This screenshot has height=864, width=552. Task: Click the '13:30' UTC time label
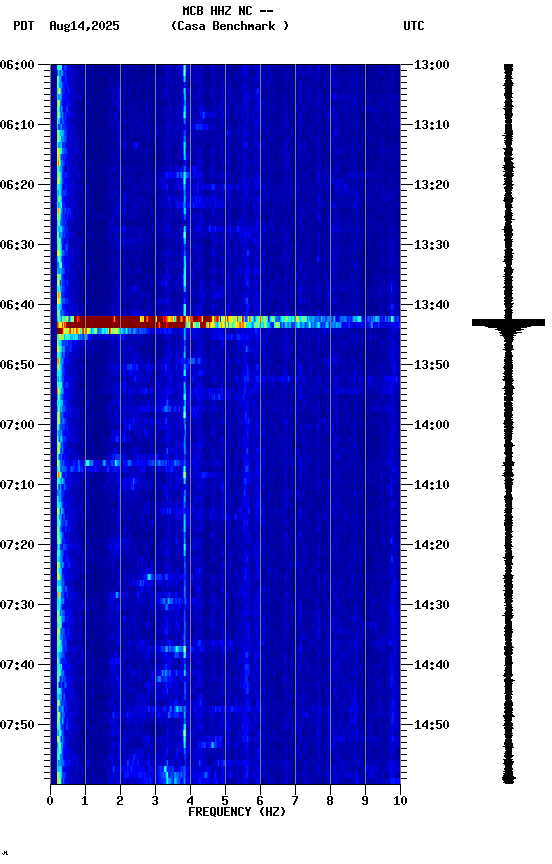431,245
